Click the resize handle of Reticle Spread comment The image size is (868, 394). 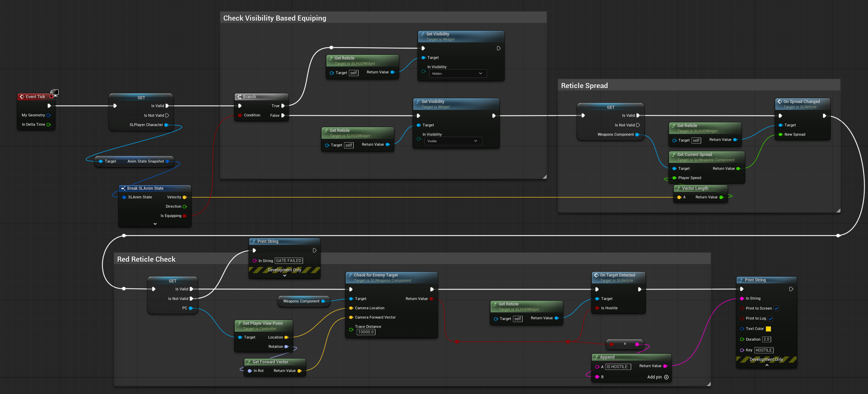(x=838, y=211)
